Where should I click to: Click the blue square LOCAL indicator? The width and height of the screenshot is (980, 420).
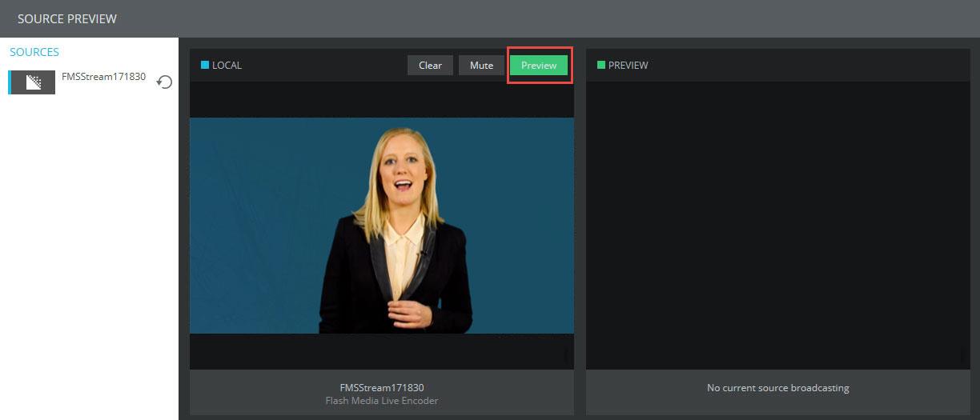coord(205,65)
